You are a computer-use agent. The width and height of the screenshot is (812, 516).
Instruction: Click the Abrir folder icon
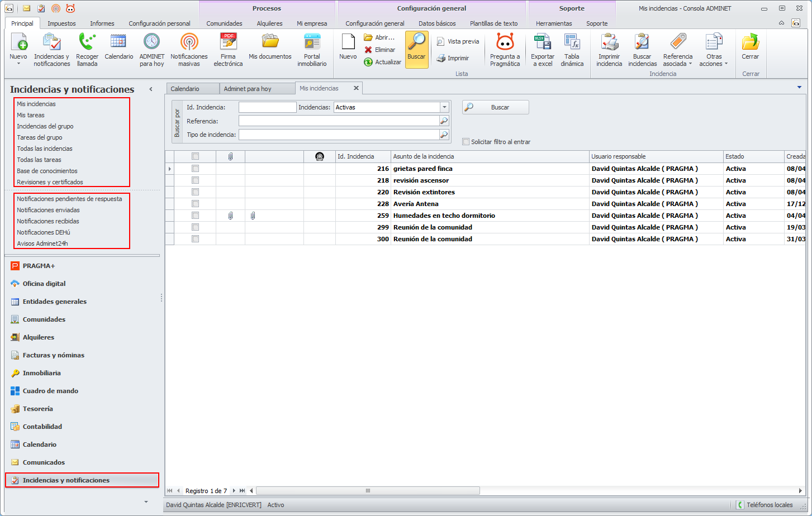point(368,37)
